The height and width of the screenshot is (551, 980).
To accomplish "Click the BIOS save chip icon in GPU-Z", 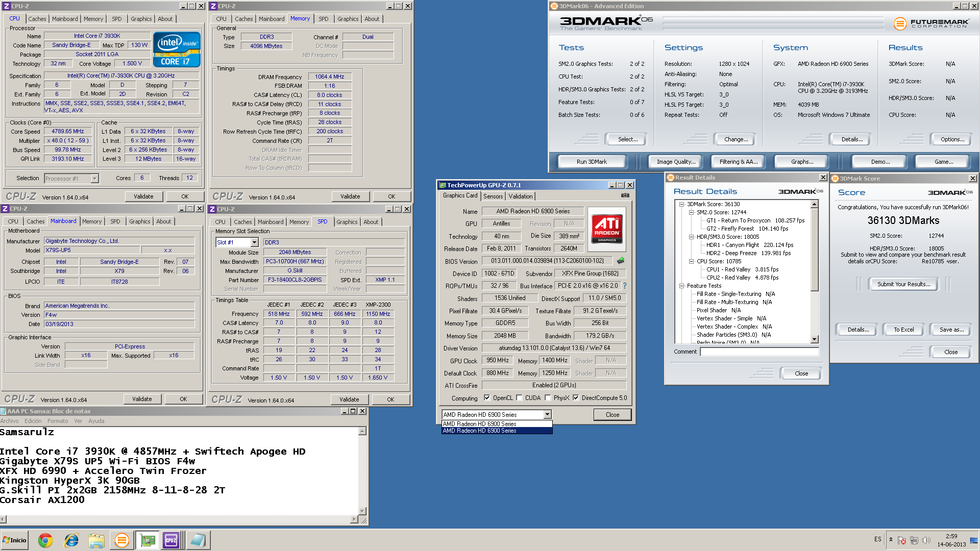I will (x=621, y=261).
